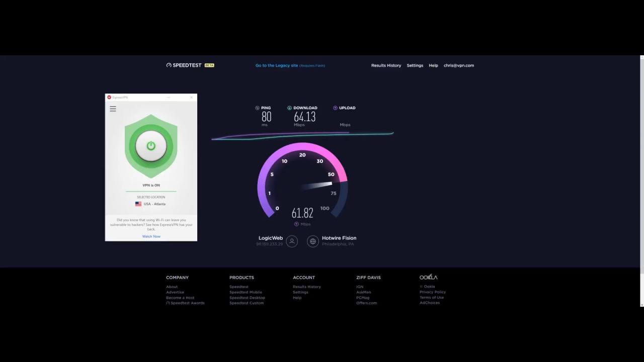Click the speedometer gauge needle
This screenshot has width=644, height=362.
tap(317, 186)
